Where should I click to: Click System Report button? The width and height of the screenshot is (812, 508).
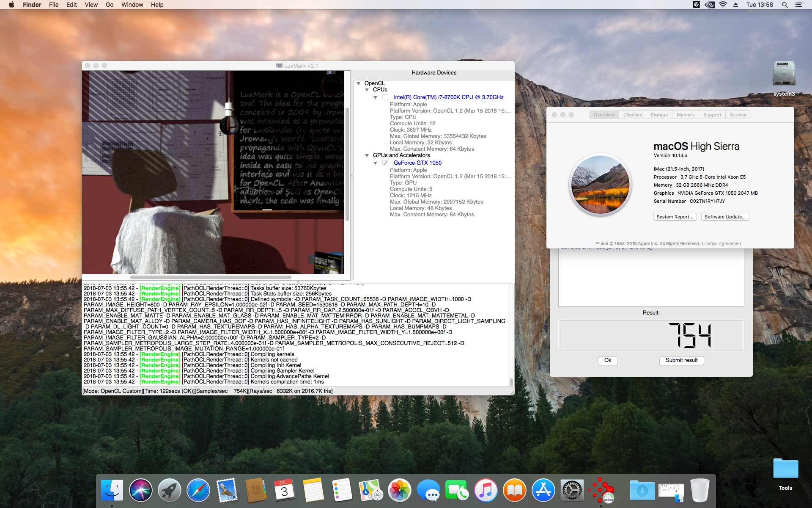[675, 217]
